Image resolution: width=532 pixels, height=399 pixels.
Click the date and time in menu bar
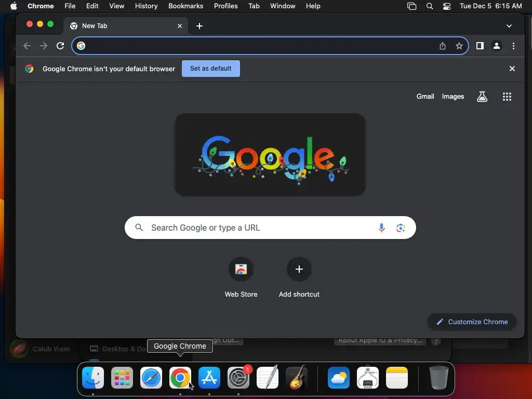click(x=490, y=6)
